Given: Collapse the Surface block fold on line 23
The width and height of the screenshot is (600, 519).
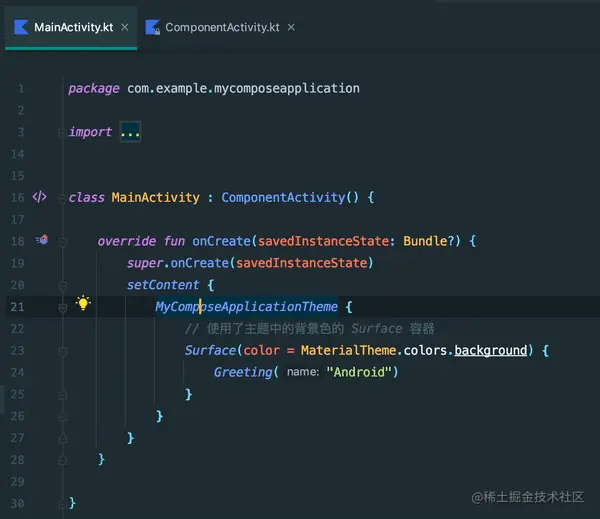Looking at the screenshot, I should (x=63, y=351).
